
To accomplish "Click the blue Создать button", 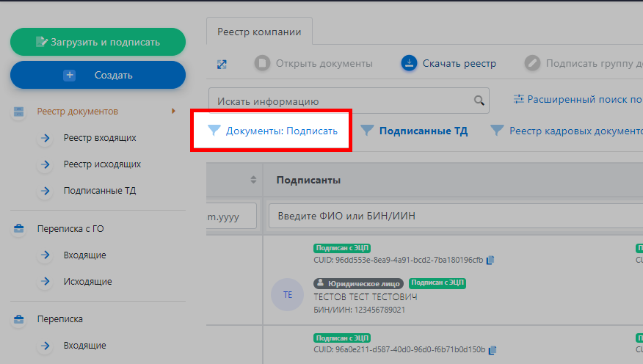I will click(98, 75).
